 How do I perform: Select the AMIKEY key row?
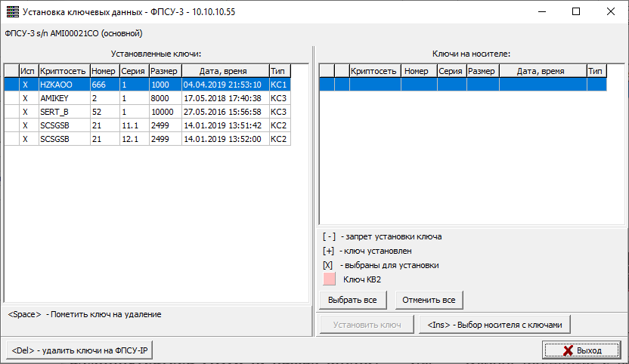(64, 98)
